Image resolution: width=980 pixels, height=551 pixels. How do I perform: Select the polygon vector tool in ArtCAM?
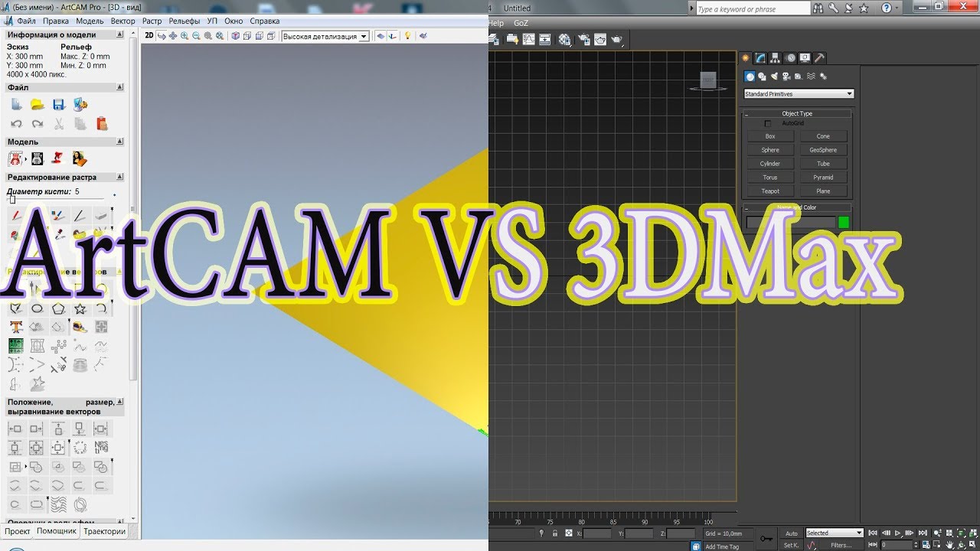tap(58, 308)
